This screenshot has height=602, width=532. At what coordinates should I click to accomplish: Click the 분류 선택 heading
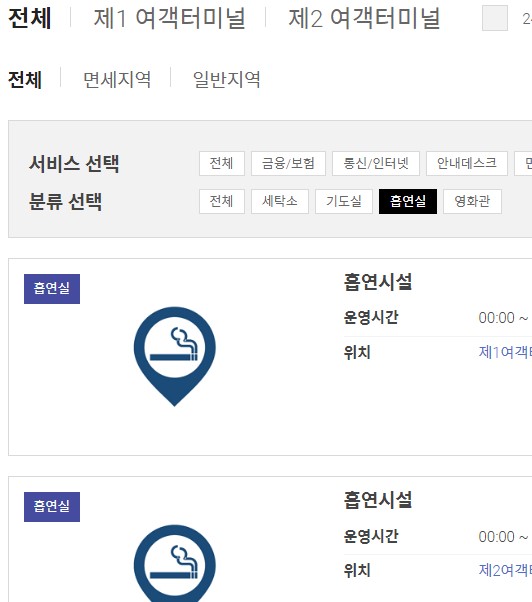click(x=66, y=202)
